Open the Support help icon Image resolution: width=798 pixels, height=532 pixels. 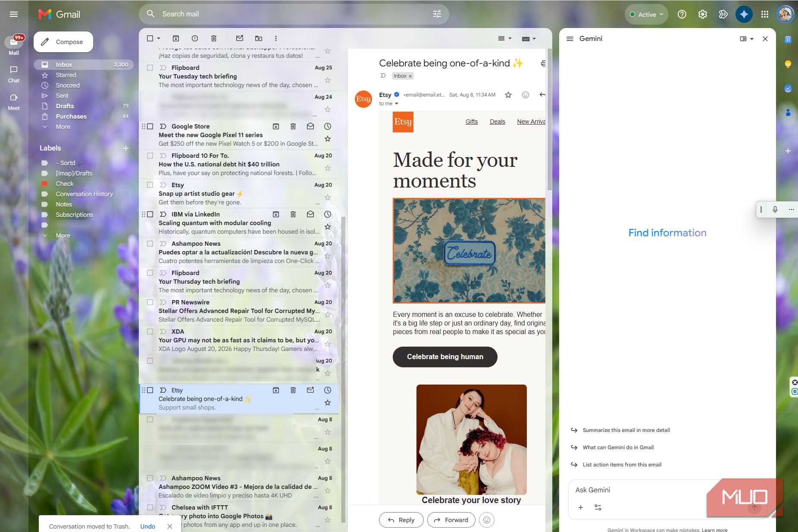(x=682, y=14)
